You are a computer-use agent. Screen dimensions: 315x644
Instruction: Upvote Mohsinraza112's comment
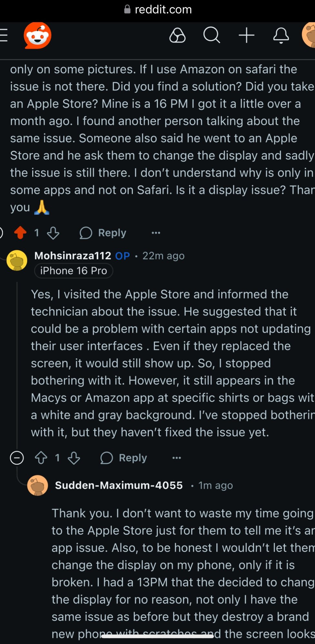[x=41, y=458]
